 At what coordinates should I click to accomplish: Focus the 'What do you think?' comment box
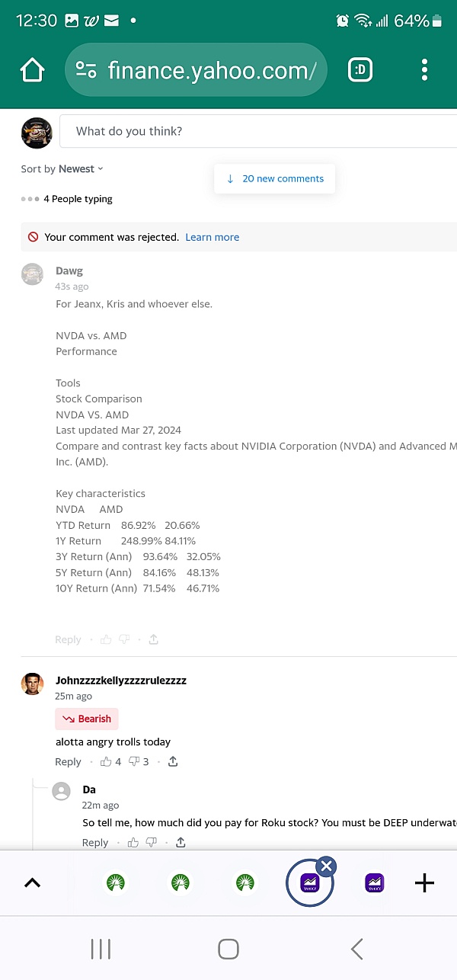[x=258, y=131]
